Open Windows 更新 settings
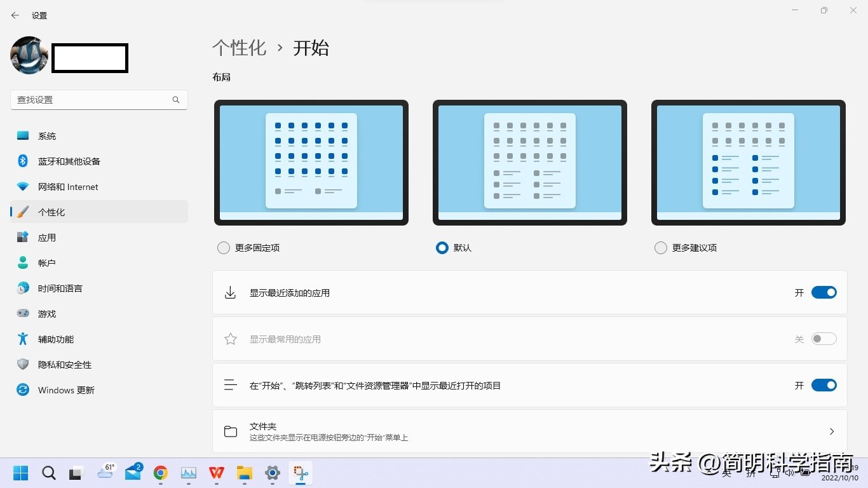Screen dimensions: 868x488 (x=66, y=390)
